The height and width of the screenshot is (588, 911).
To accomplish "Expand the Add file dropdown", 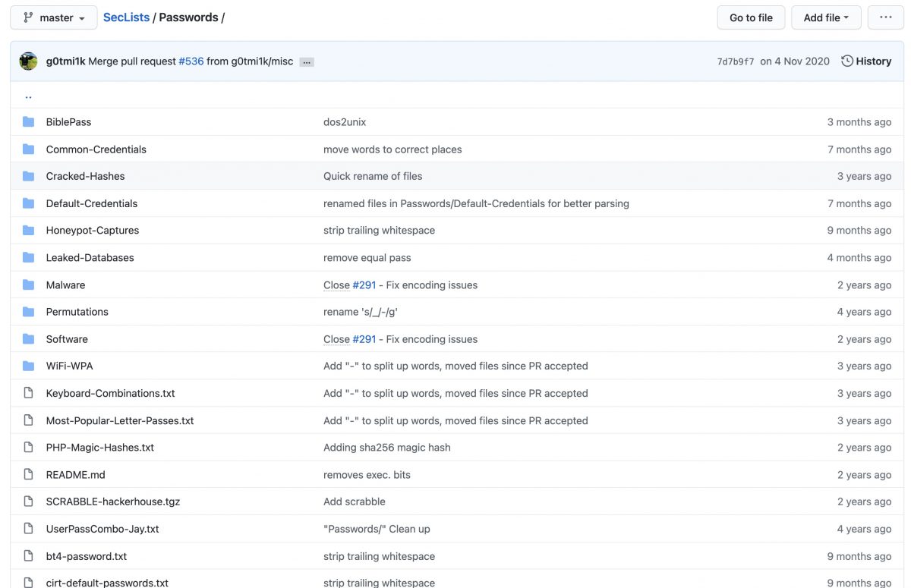I will 826,17.
